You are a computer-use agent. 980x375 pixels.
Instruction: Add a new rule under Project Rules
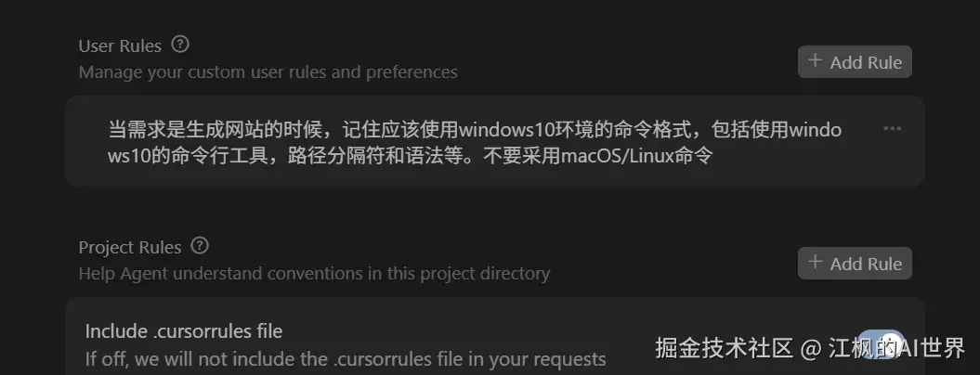855,264
